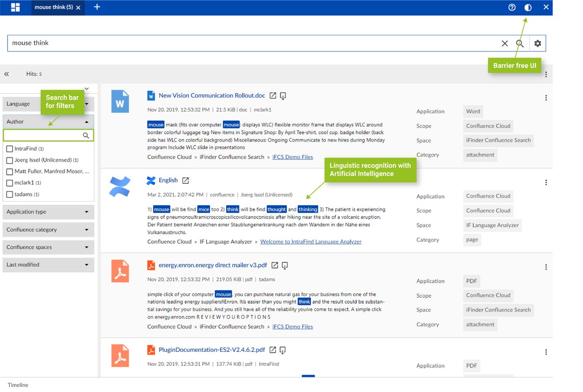Expand the Language filter
583x392 pixels.
[x=48, y=104]
